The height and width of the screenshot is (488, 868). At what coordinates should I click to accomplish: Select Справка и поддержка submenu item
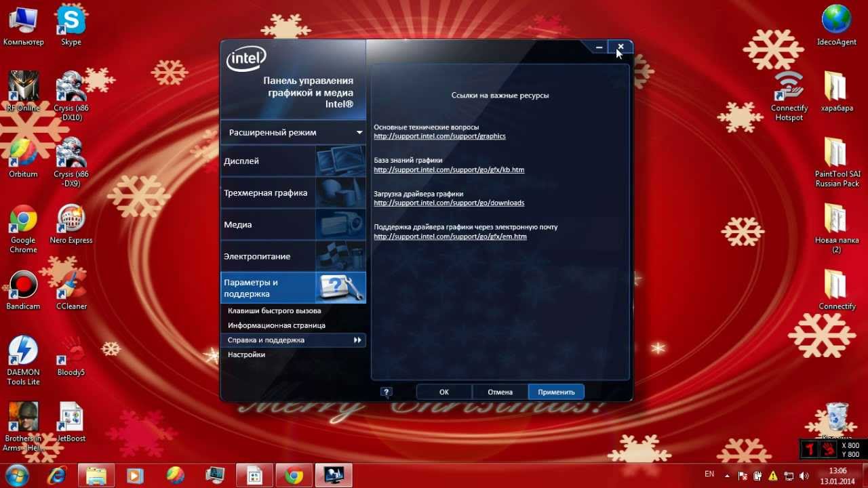point(293,340)
